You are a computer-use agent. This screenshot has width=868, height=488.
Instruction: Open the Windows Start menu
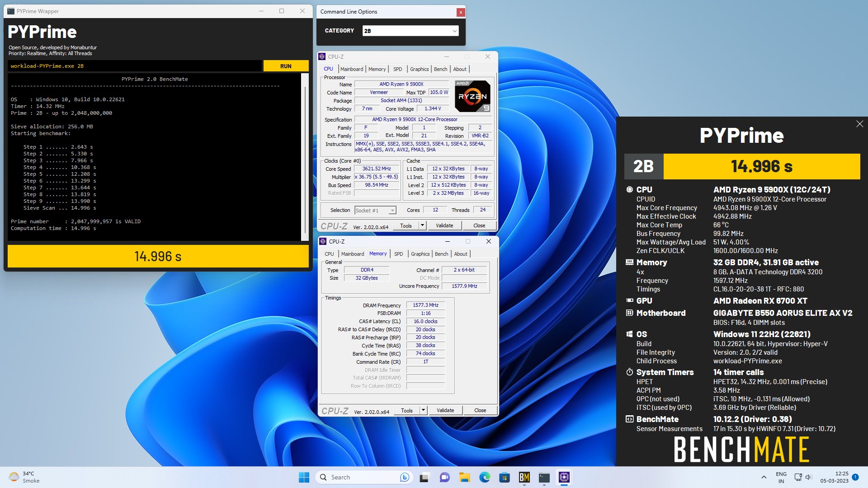point(304,477)
